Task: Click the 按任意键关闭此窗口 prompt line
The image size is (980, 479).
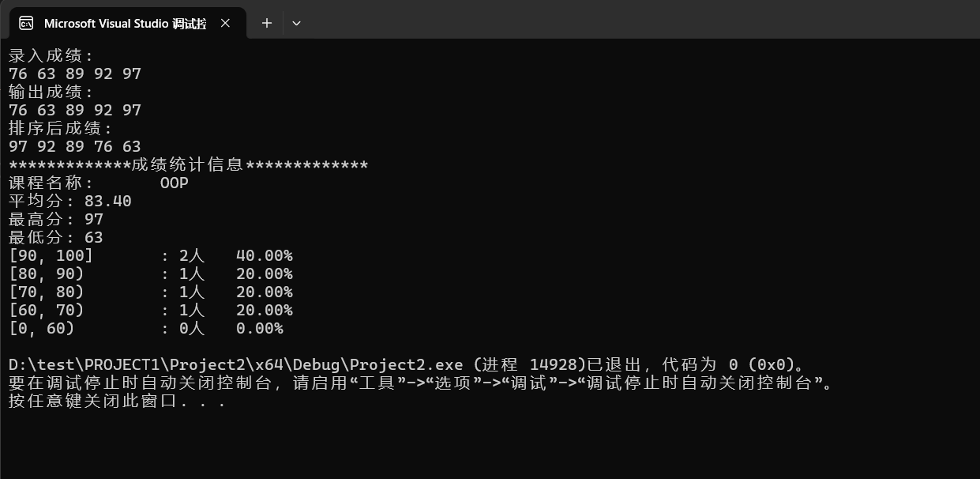Action: [x=118, y=401]
